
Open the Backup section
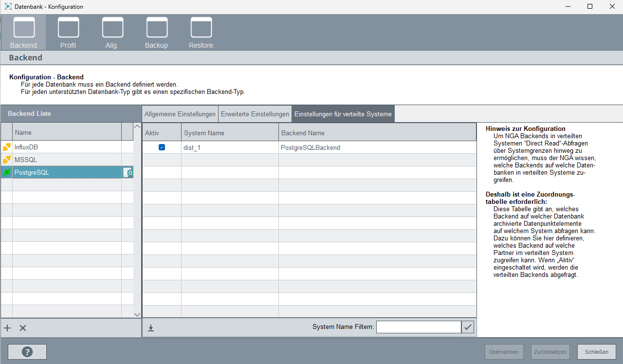157,33
